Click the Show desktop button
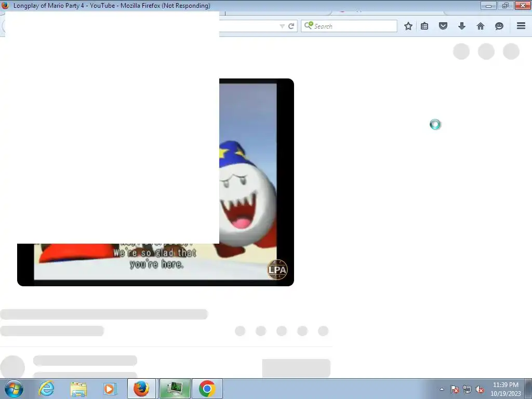The image size is (532, 399). click(528, 389)
